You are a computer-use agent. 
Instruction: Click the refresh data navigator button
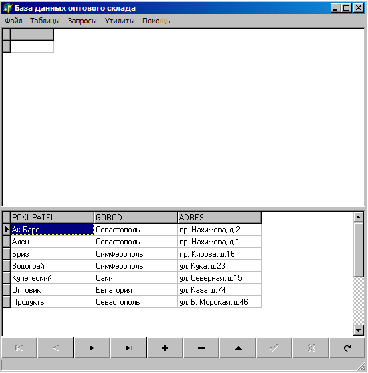(347, 348)
